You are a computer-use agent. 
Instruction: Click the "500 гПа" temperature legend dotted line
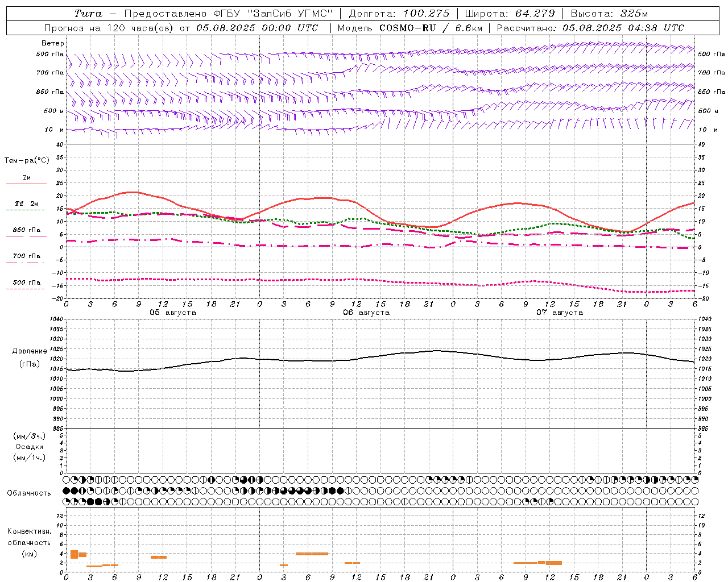click(x=26, y=289)
